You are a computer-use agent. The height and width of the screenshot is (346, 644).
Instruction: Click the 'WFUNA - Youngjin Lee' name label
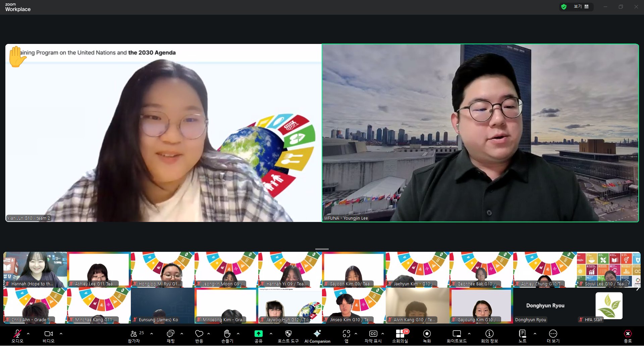[346, 218]
